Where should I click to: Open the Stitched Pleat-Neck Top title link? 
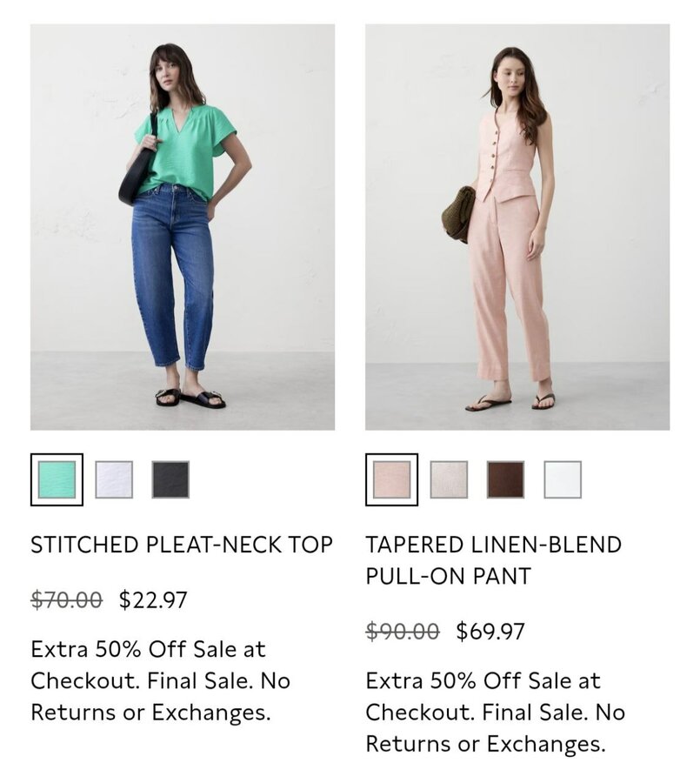[x=182, y=545]
